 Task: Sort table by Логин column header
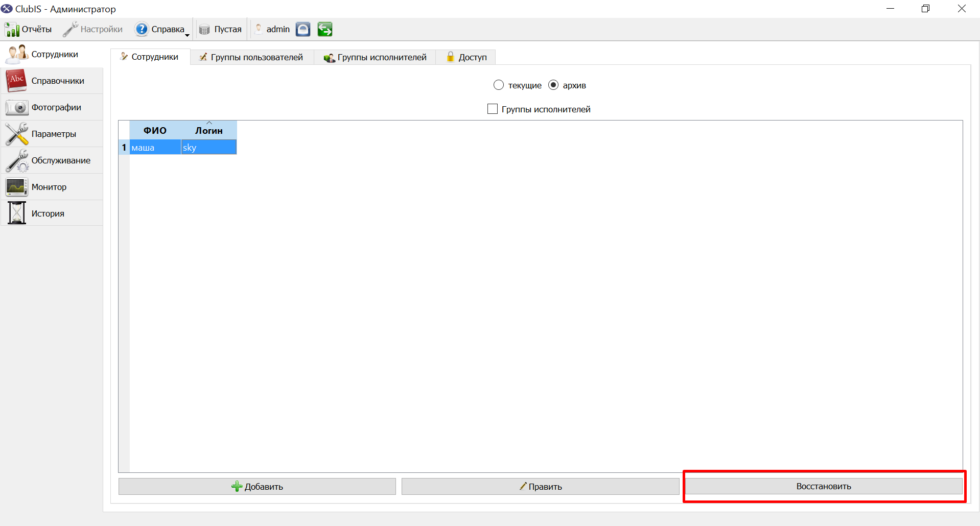(208, 130)
